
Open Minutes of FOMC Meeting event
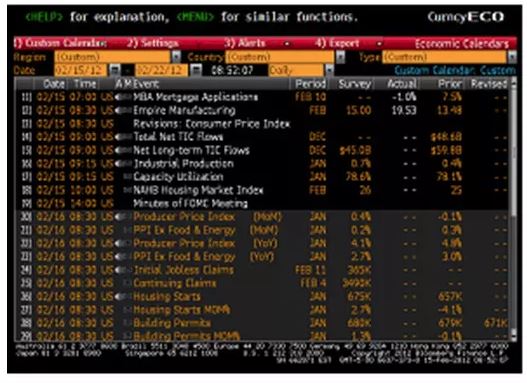click(190, 203)
